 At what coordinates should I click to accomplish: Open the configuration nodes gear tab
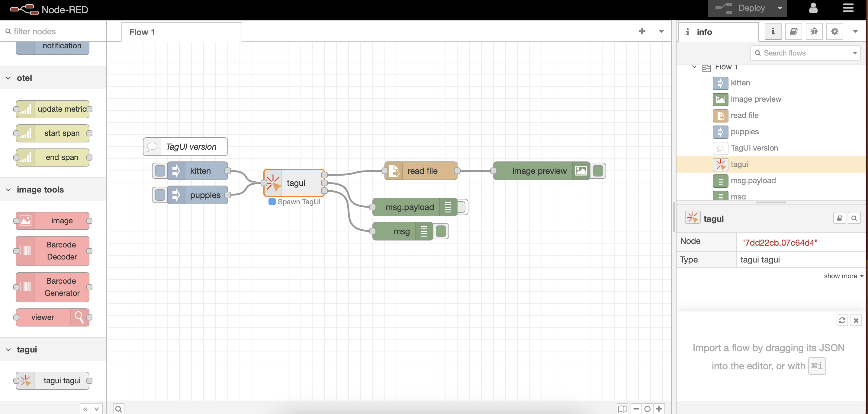point(834,32)
